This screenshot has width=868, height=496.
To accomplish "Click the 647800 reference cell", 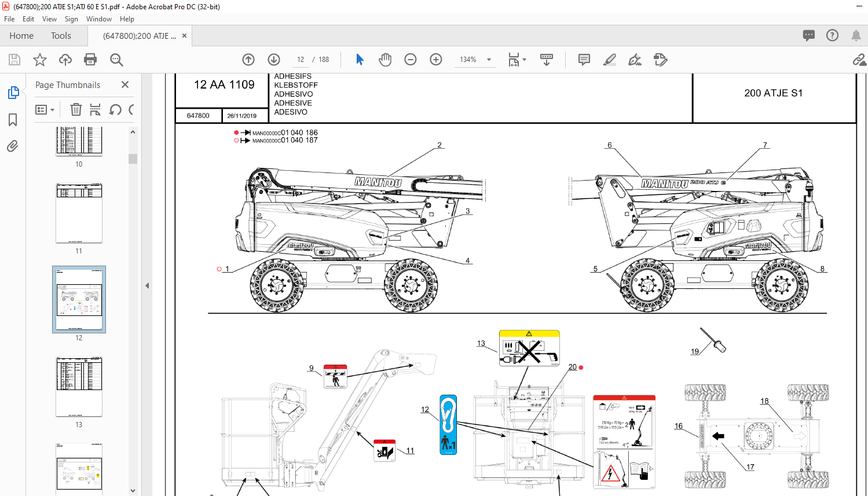I will [x=198, y=116].
